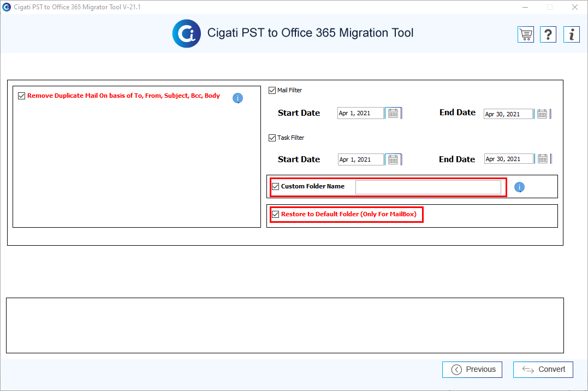The width and height of the screenshot is (588, 391).
Task: Minimize the Cigati Migrator window
Action: click(x=525, y=7)
